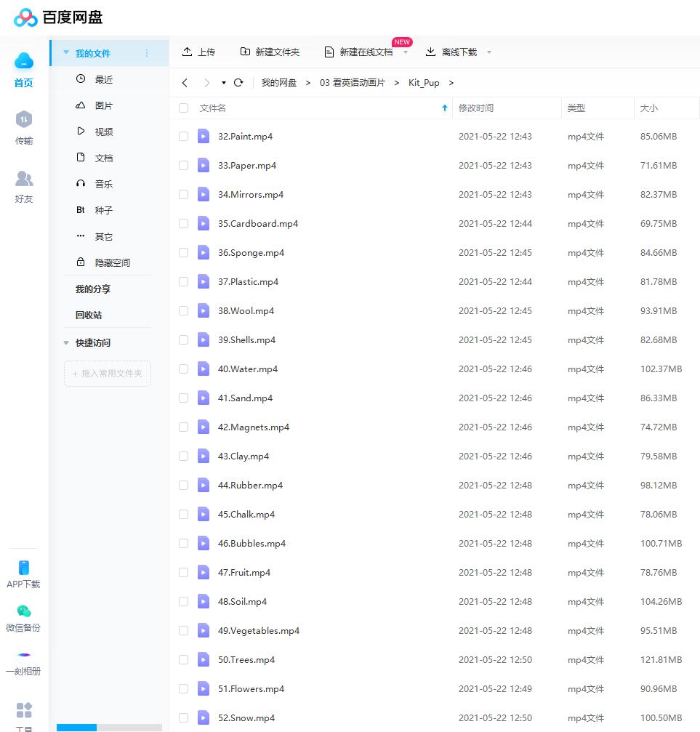Screen dimensions: 700x732
Task: Click the video file icon for 40.Water.mp4
Action: (x=204, y=369)
